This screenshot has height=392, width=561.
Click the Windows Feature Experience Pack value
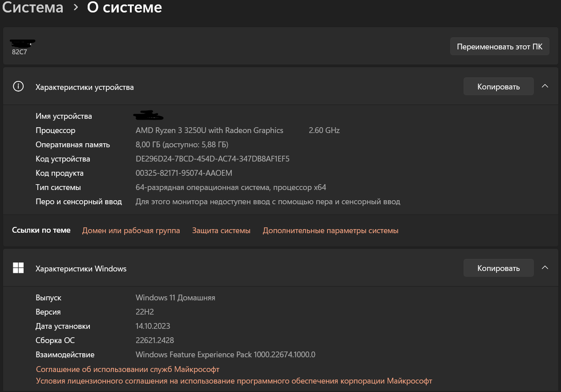point(226,355)
